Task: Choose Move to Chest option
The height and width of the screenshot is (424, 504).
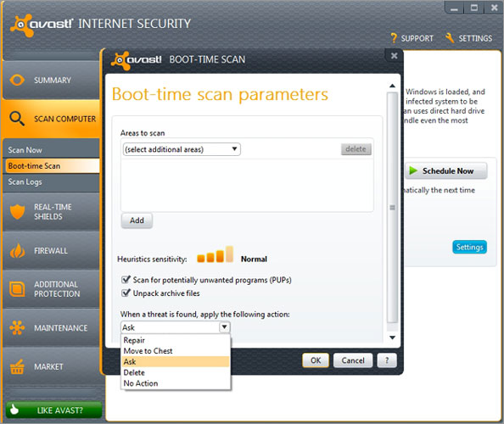Action: [x=175, y=351]
